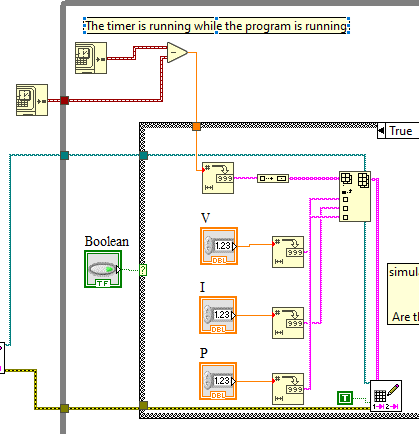Select the Build Array node
The image size is (419, 434).
coord(355,196)
